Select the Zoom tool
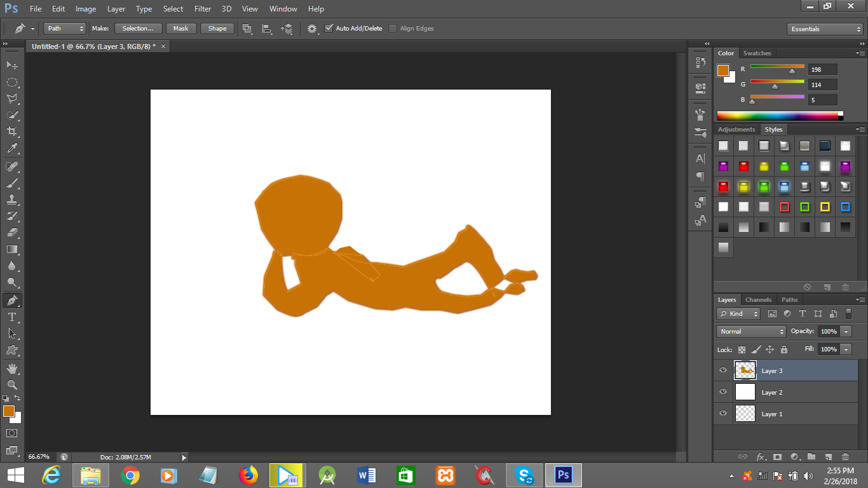Viewport: 868px width, 488px height. coord(12,384)
